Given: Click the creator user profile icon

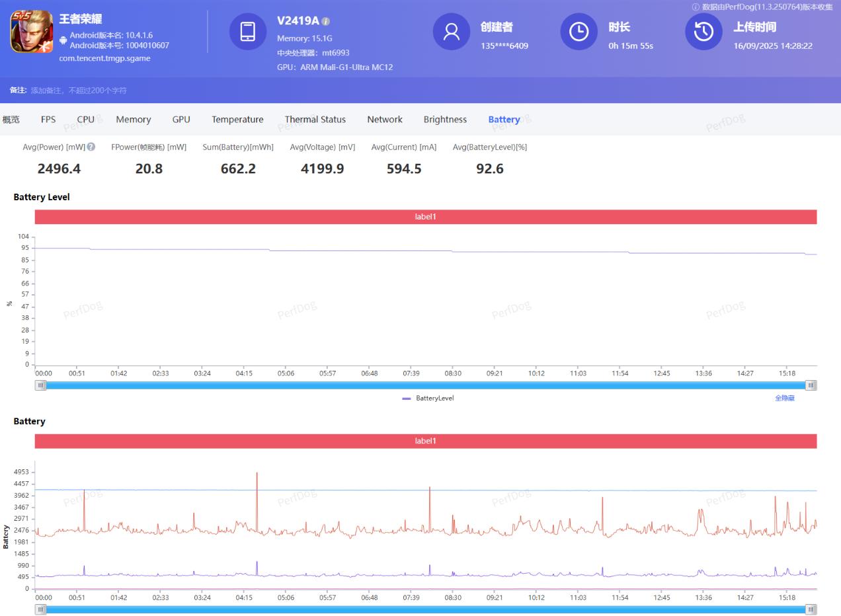Looking at the screenshot, I should (452, 31).
